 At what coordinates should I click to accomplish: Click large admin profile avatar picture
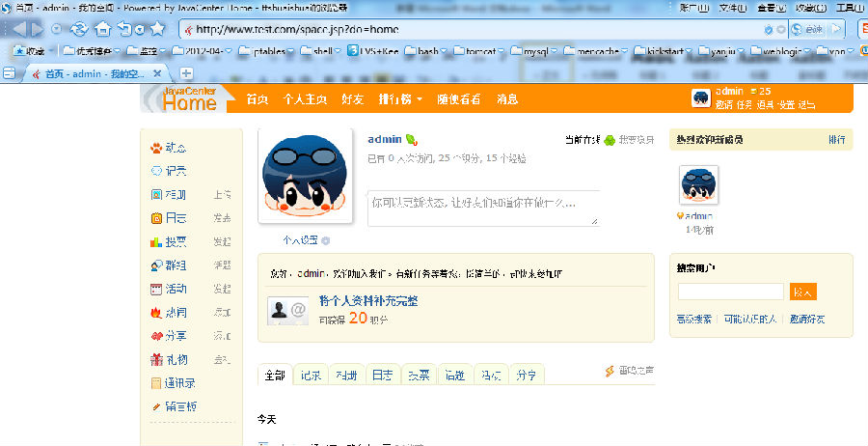(x=305, y=176)
